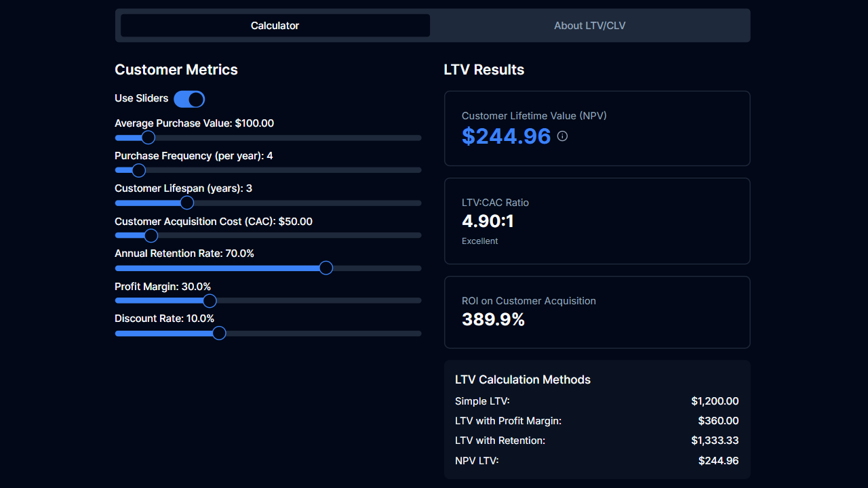Click the Customer Lifetime Value result card

tap(597, 128)
